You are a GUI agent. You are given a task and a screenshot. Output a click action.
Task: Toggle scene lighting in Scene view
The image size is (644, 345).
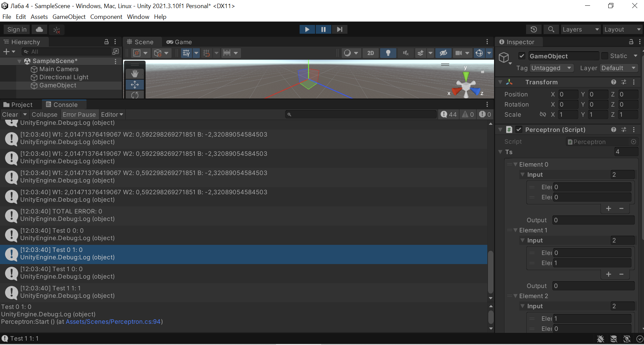tap(388, 53)
